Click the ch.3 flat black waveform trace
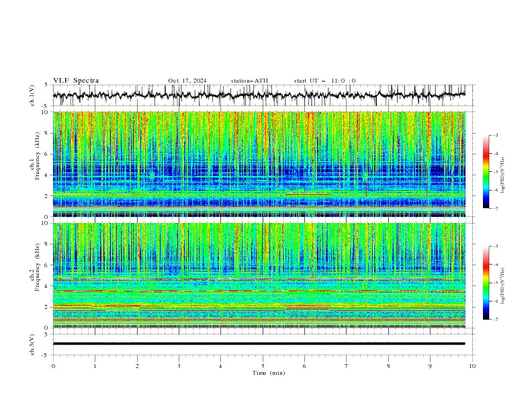The width and height of the screenshot is (532, 411). click(x=259, y=344)
